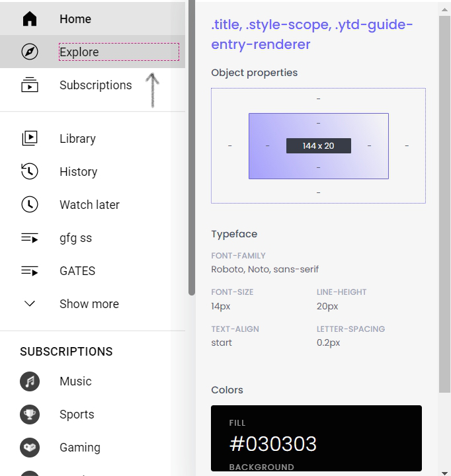Click the BACKGROUND label in Colors
The image size is (451, 476).
pos(261,467)
